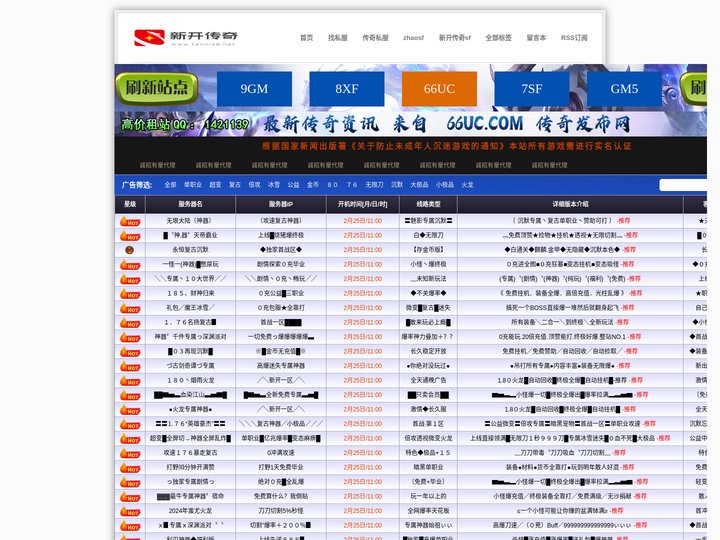Click 【存金币版】 line type cell
Screen dimensions: 720x540
click(428, 250)
